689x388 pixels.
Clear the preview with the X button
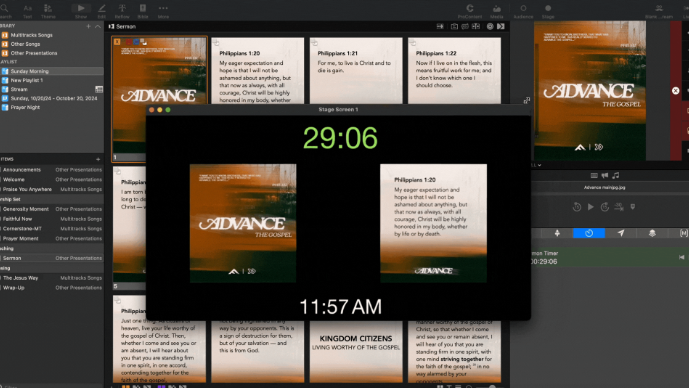(676, 91)
